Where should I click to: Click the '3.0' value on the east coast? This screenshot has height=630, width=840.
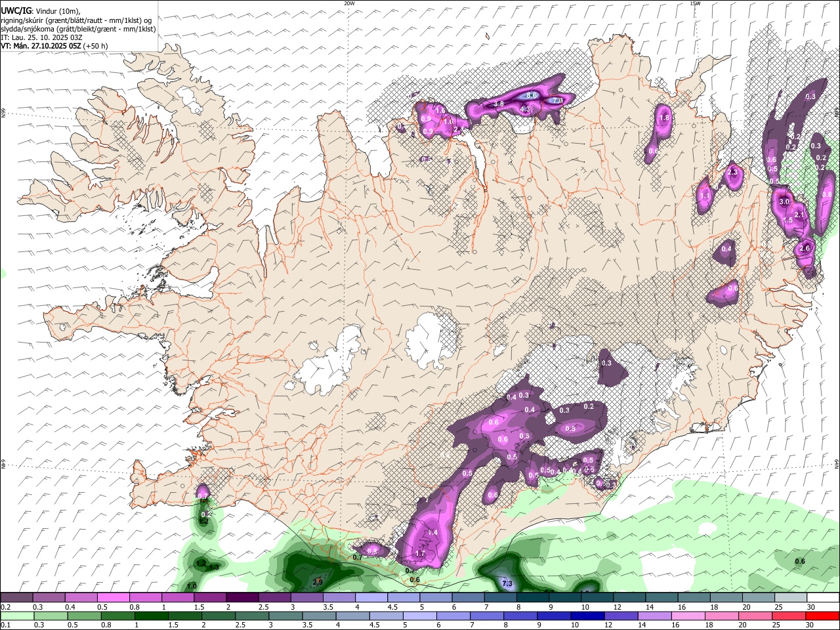coord(784,202)
